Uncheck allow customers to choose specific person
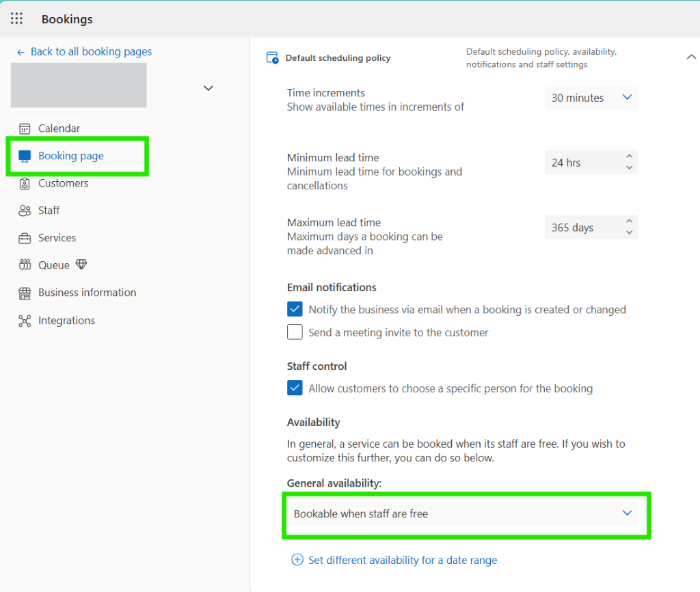Image resolution: width=700 pixels, height=592 pixels. [295, 388]
